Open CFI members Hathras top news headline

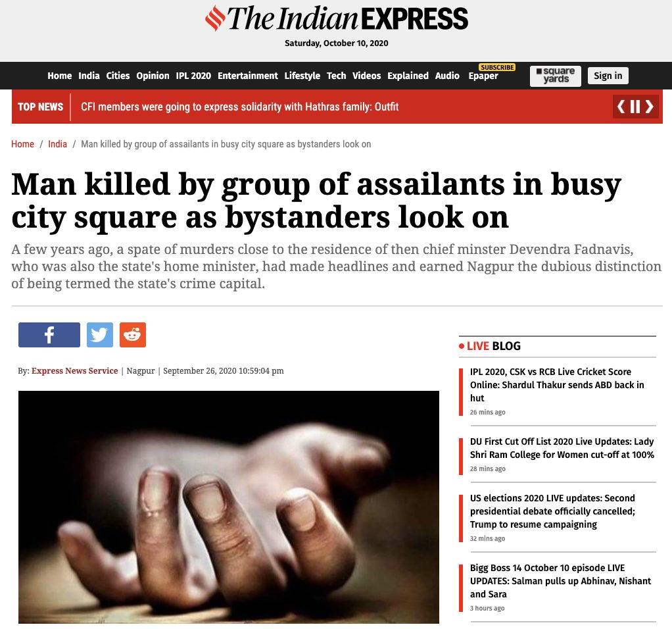[239, 107]
